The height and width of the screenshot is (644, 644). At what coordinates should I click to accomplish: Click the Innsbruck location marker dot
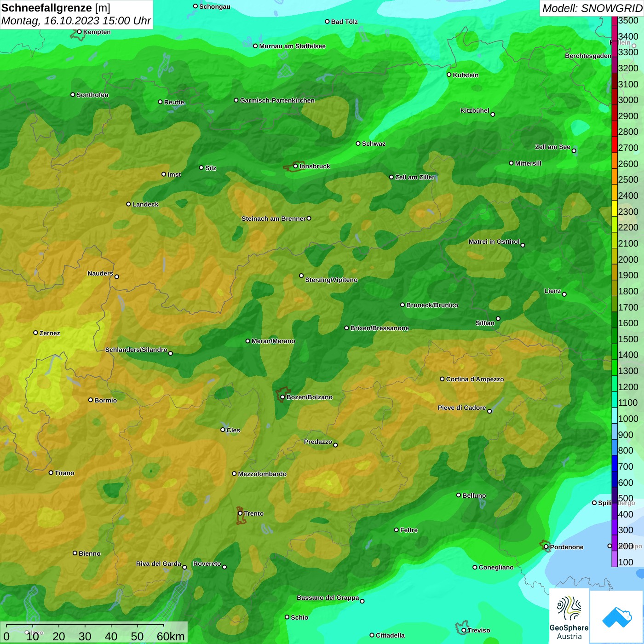[296, 166]
